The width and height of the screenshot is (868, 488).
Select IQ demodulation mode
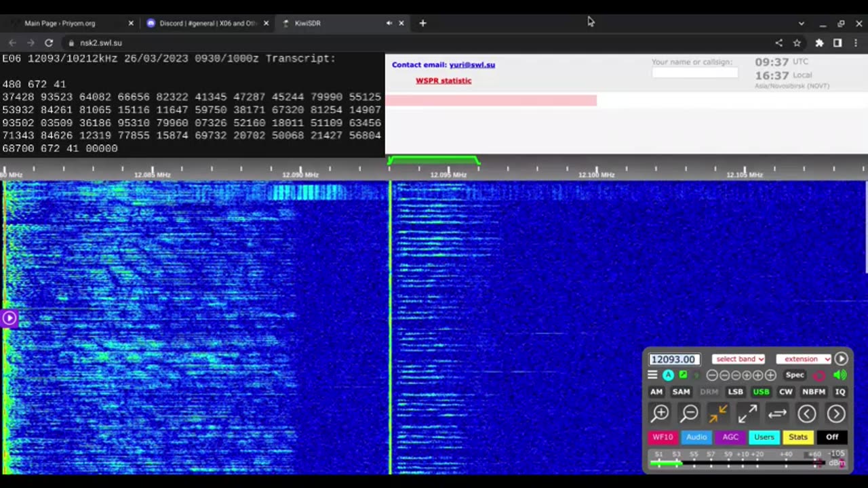840,392
